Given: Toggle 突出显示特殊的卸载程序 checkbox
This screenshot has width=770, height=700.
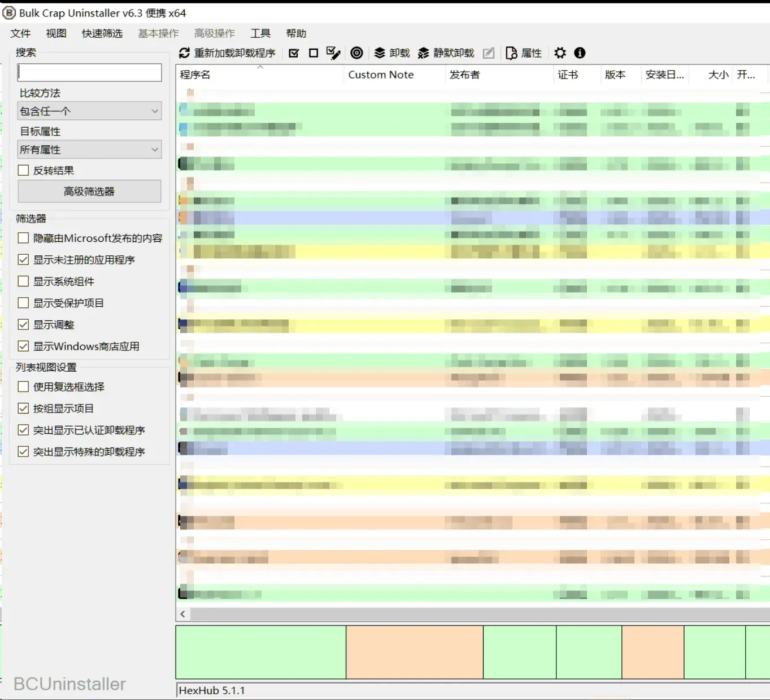Looking at the screenshot, I should tap(23, 451).
